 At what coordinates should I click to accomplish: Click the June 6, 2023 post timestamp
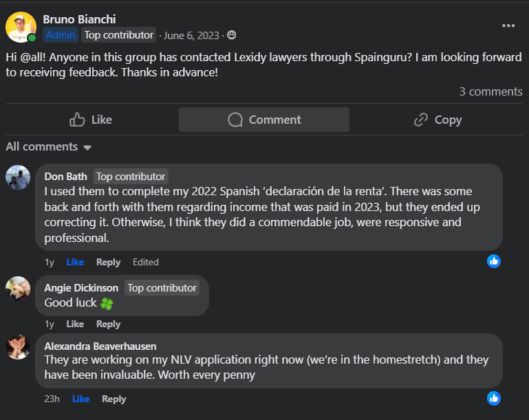[192, 35]
